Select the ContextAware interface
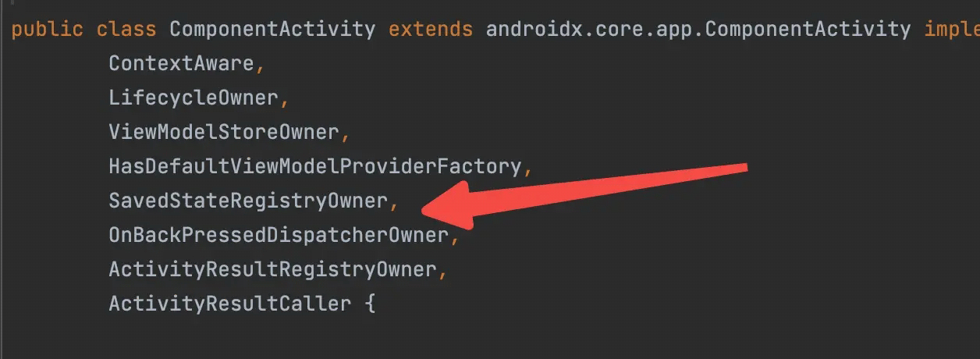980x359 pixels. click(x=182, y=63)
